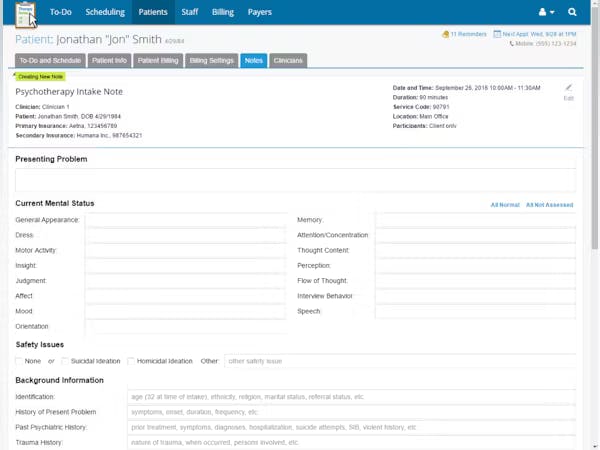Screen dimensions: 600x450
Task: Open the Thought Content combo box
Action: click(x=475, y=250)
